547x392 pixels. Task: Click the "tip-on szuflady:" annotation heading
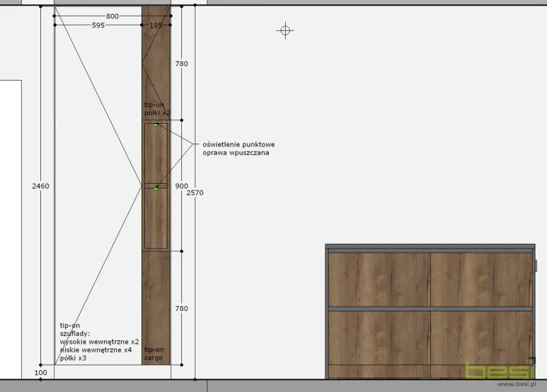pos(75,329)
